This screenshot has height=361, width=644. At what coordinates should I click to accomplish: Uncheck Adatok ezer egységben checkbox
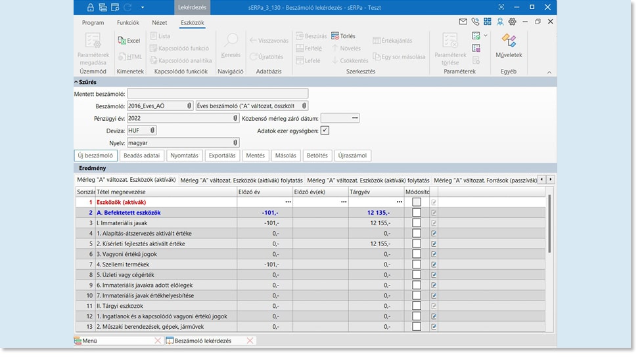[x=325, y=131]
